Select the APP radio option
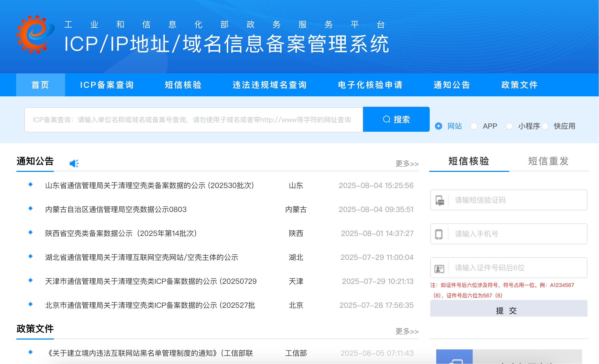The width and height of the screenshot is (599, 364). 474,126
